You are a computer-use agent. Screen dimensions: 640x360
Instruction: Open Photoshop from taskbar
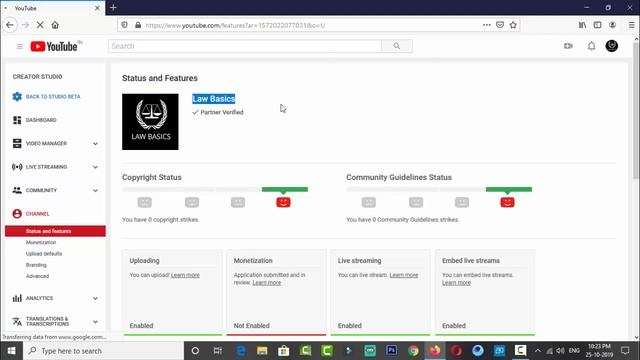tap(391, 351)
